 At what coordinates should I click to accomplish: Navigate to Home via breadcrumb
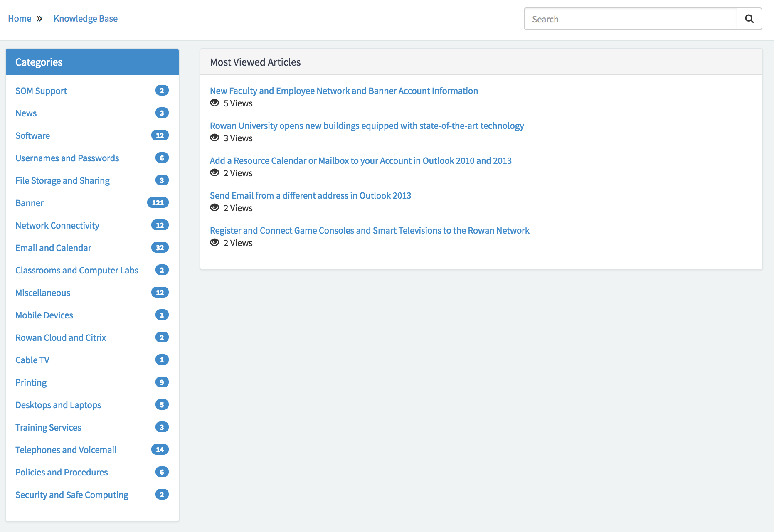pos(20,18)
